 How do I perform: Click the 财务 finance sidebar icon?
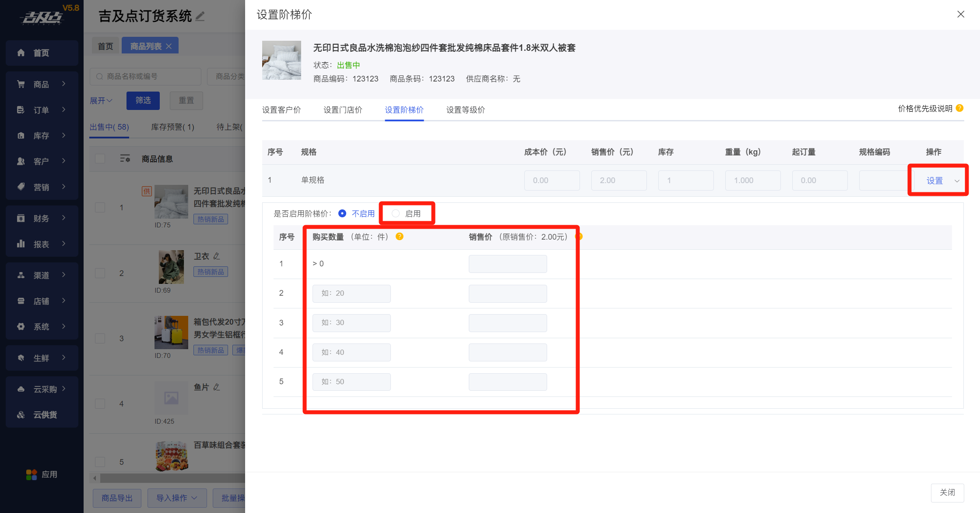click(x=21, y=218)
